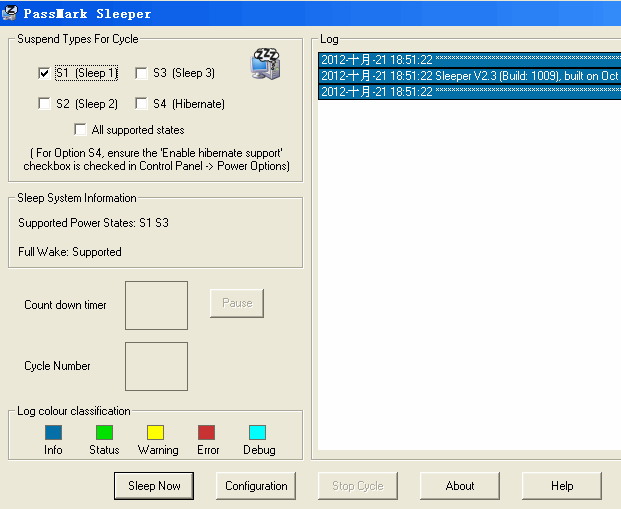Click the About button

point(460,486)
